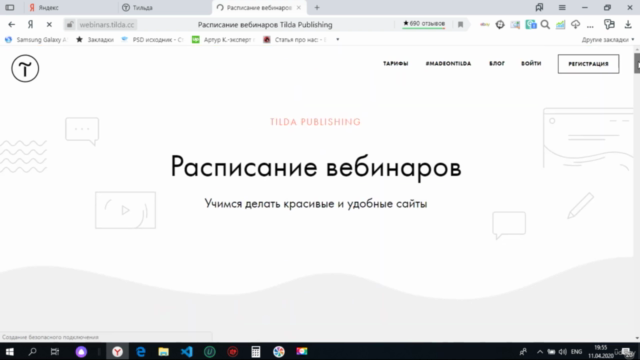Click the ВОЙТИ link
This screenshot has height=360, width=640.
coord(531,64)
